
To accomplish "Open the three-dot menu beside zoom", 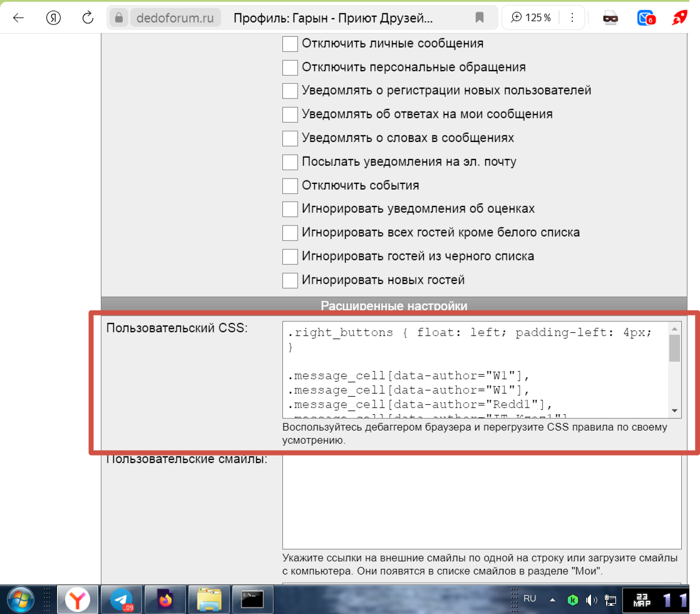I will (x=572, y=18).
